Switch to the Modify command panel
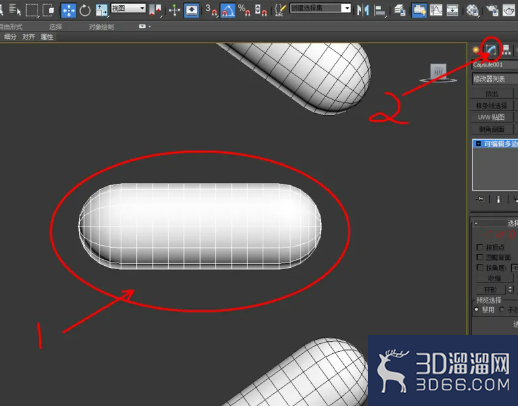Screen dimensions: 518x406 pyautogui.click(x=491, y=50)
